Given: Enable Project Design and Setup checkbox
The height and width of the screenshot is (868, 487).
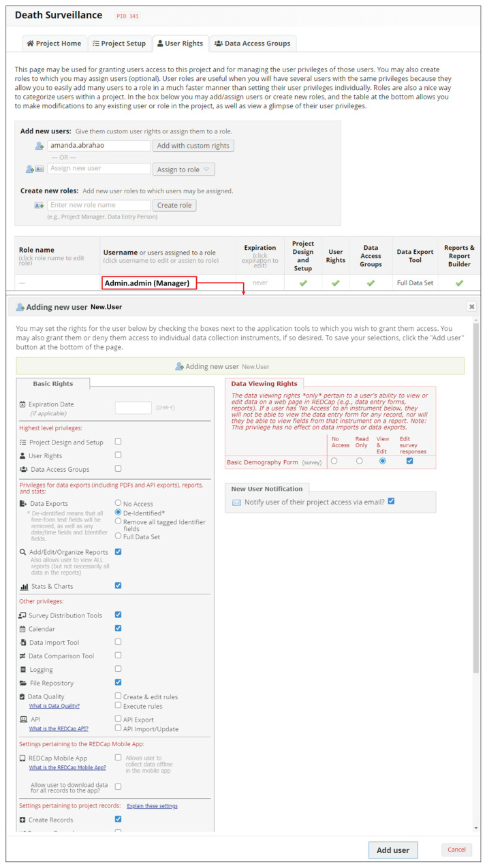Looking at the screenshot, I should 118,442.
